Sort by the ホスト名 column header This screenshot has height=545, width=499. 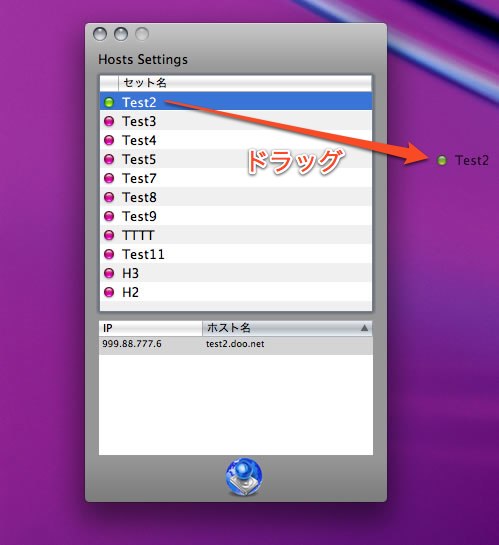click(x=287, y=328)
